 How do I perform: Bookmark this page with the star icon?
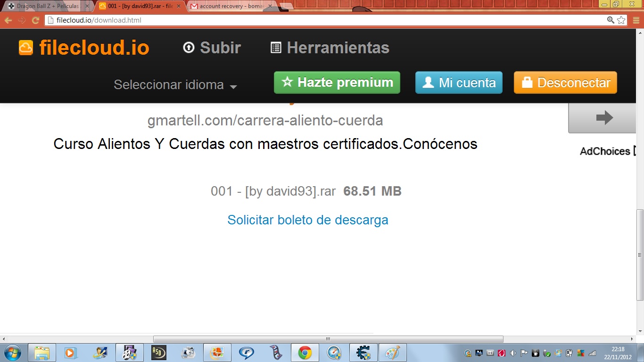coord(621,20)
